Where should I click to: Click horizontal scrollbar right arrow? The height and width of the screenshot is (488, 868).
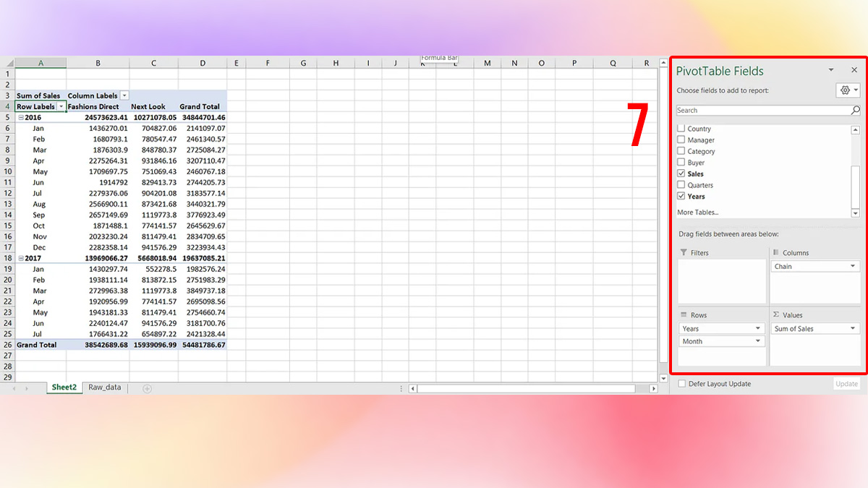654,388
